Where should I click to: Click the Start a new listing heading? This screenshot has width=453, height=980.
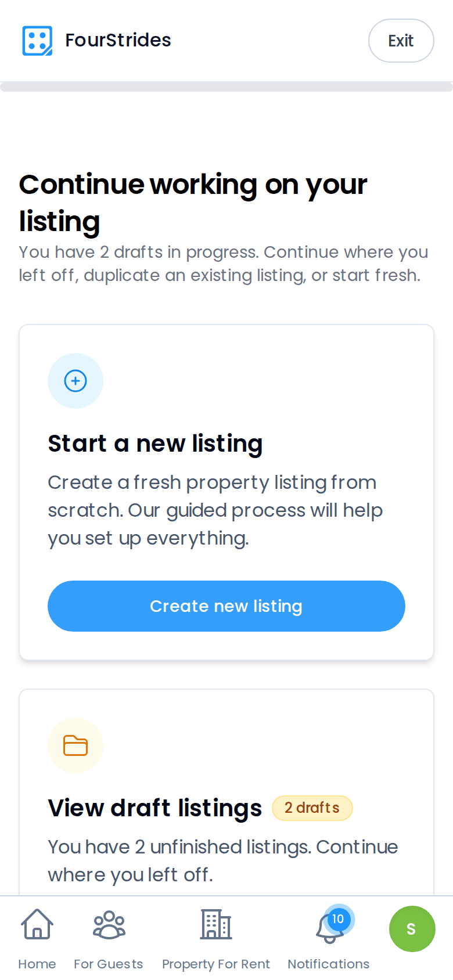coord(155,443)
